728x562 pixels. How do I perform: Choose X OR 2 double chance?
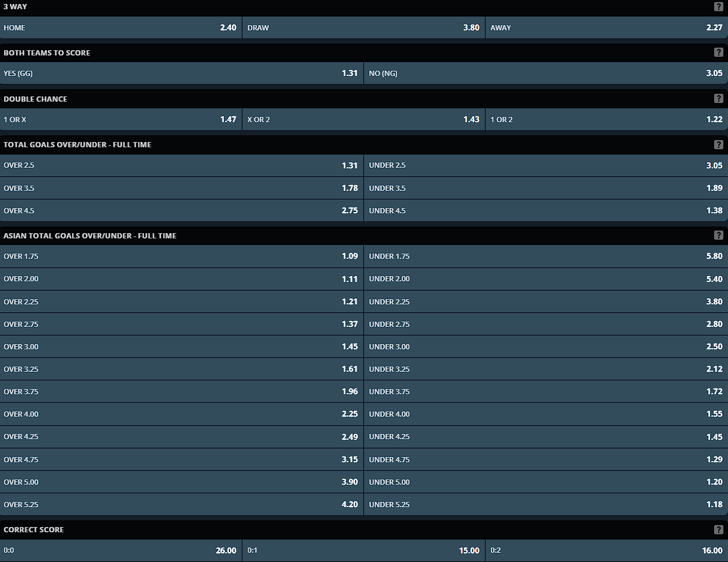tap(363, 120)
